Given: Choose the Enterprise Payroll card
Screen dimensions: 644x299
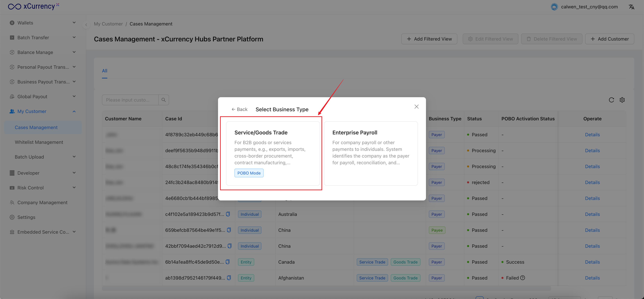Looking at the screenshot, I should [x=370, y=153].
